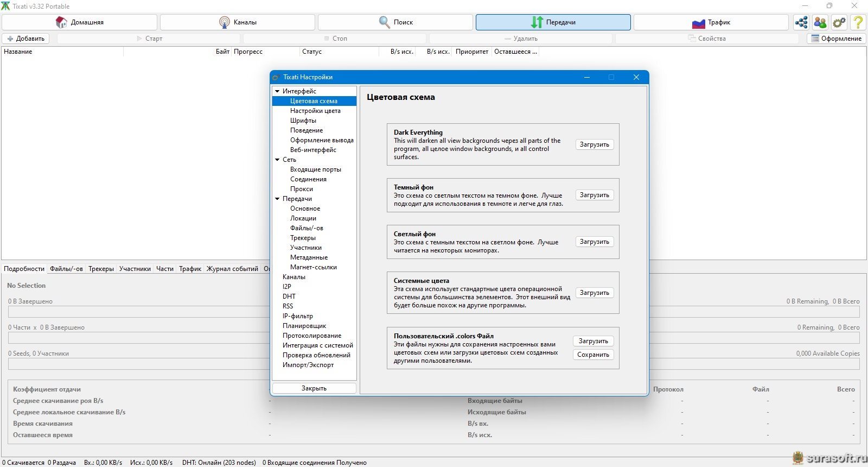Image resolution: width=868 pixels, height=467 pixels.
Task: Open Соединения settings page
Action: point(308,179)
